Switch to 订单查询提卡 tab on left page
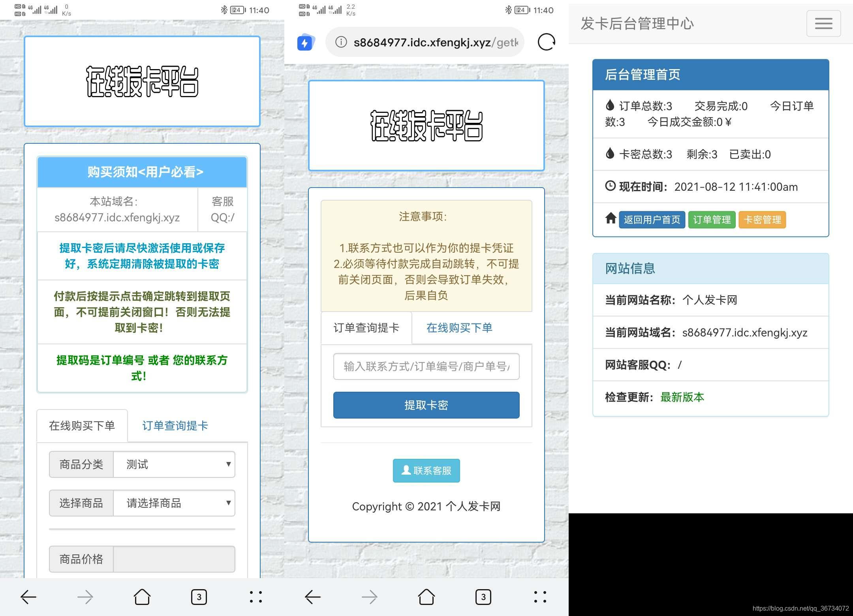The width and height of the screenshot is (853, 616). click(175, 426)
